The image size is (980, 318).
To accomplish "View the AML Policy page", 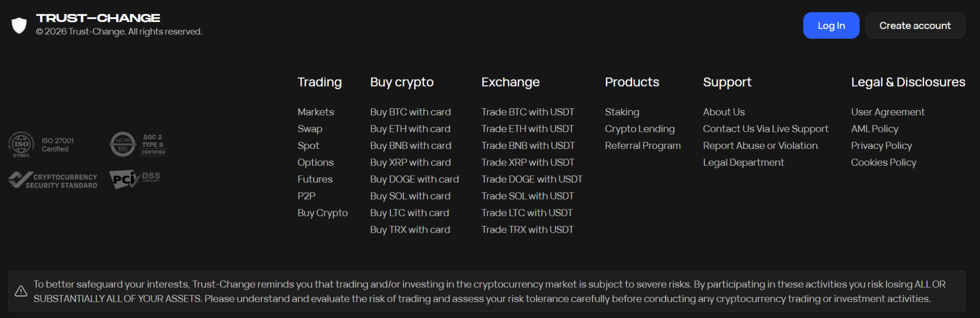I will coord(874,129).
